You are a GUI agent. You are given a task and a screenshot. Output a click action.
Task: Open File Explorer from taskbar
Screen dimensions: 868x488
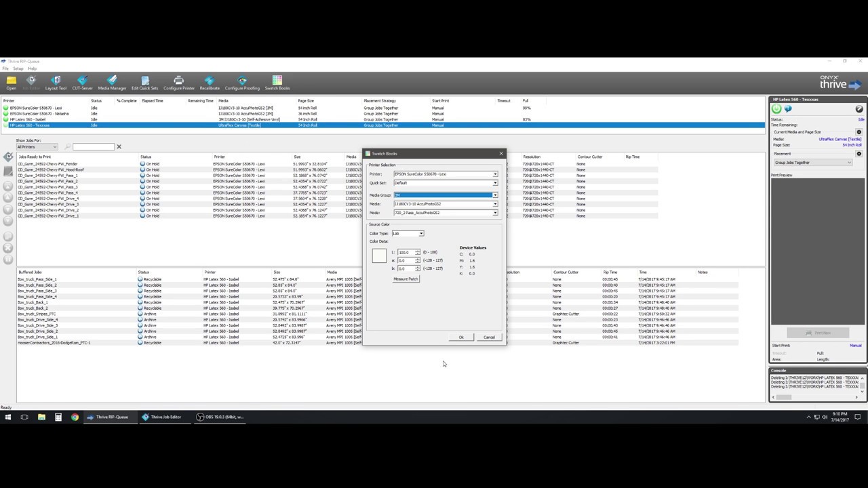click(x=41, y=417)
